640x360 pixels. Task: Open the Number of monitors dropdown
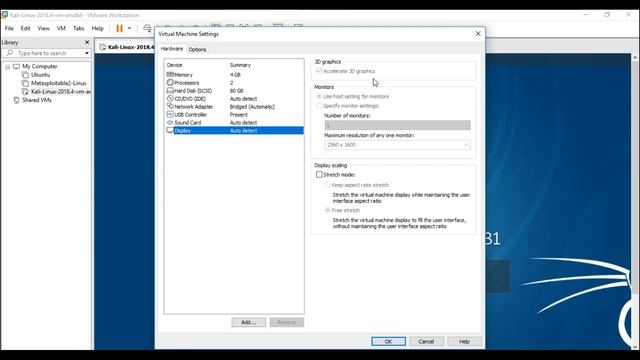[x=397, y=125]
